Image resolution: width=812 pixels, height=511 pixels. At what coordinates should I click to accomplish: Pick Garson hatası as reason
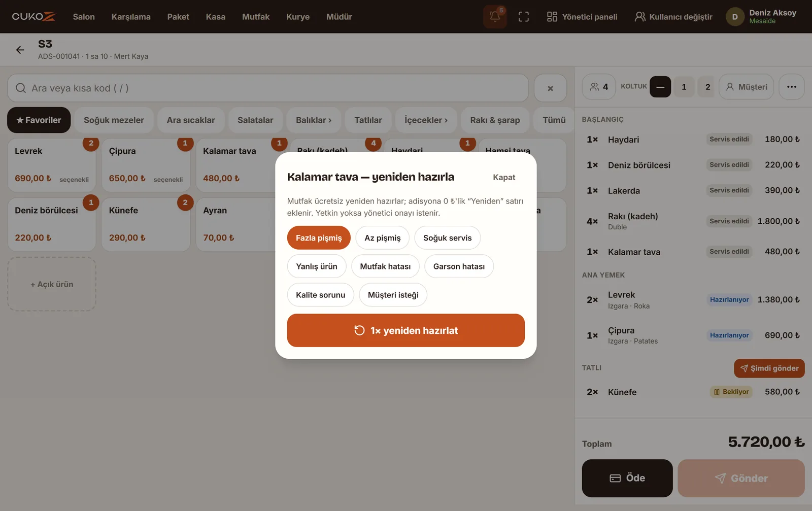pyautogui.click(x=459, y=266)
